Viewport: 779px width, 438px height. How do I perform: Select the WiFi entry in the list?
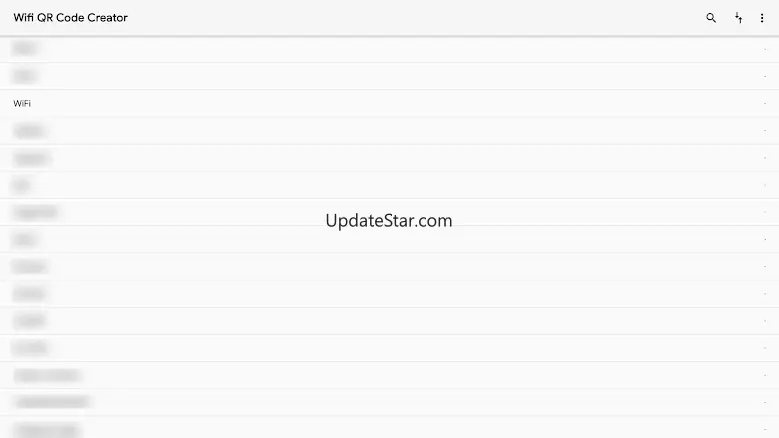[x=390, y=103]
